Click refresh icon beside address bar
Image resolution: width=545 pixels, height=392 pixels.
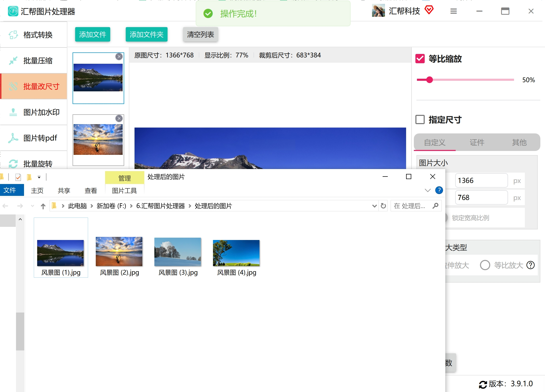click(383, 206)
